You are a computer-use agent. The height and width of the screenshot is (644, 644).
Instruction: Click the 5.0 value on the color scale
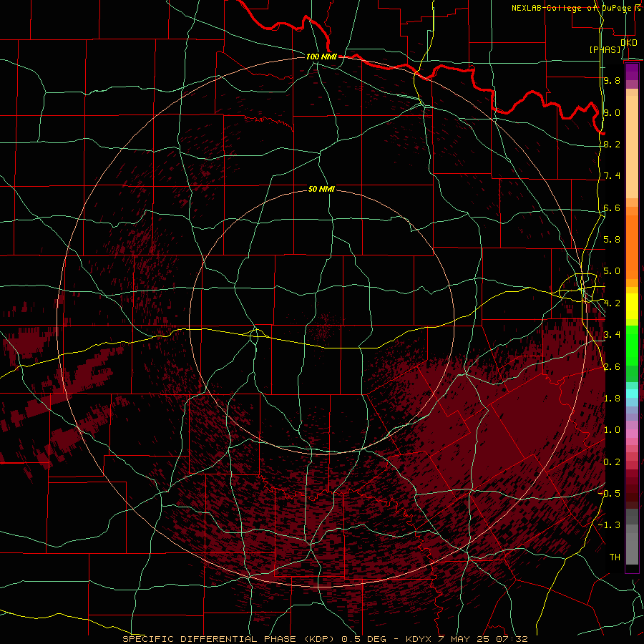tap(612, 271)
